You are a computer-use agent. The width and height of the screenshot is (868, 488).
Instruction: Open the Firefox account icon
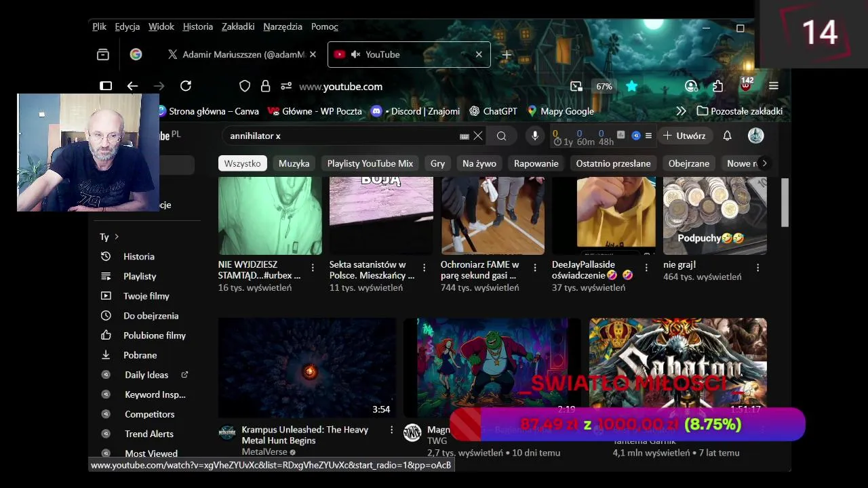[x=691, y=86]
